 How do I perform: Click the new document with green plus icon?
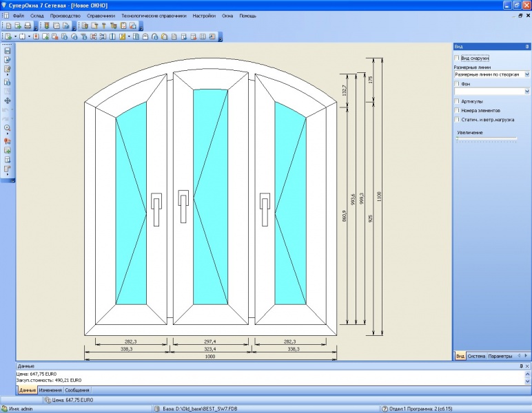click(18, 25)
